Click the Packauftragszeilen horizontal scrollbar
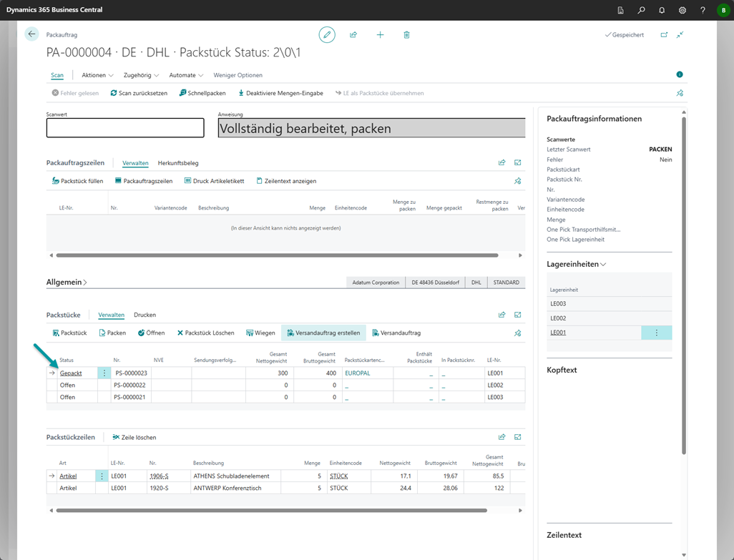Image resolution: width=734 pixels, height=560 pixels. (277, 255)
